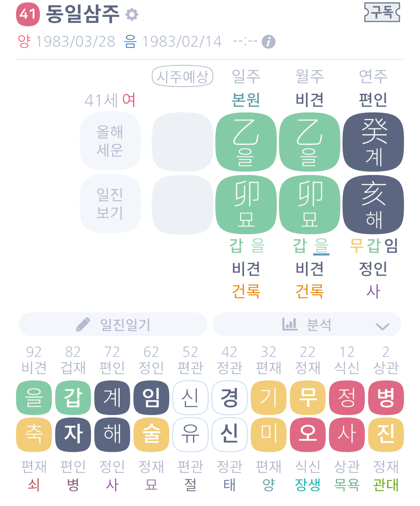The width and height of the screenshot is (420, 506).
Task: Tap the info icon beside birth time
Action: (268, 42)
